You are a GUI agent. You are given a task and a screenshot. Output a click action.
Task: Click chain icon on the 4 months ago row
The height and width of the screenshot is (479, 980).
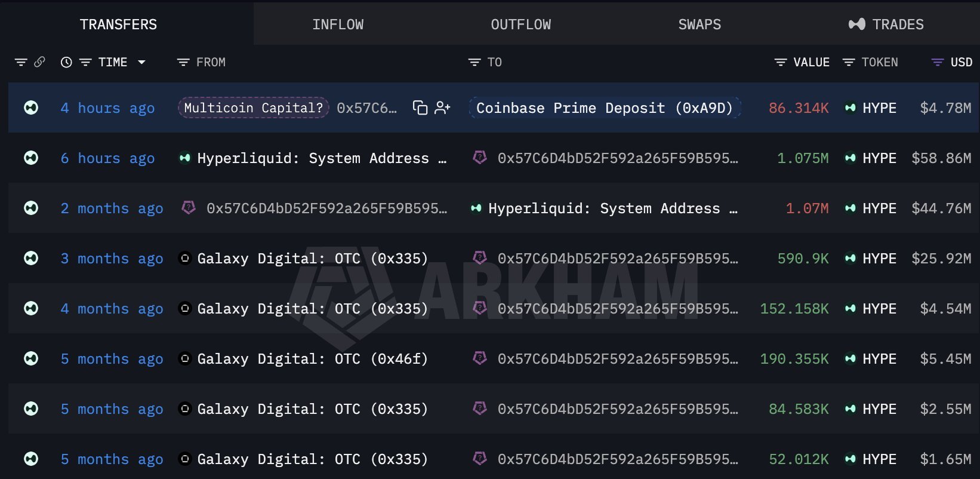click(x=31, y=308)
